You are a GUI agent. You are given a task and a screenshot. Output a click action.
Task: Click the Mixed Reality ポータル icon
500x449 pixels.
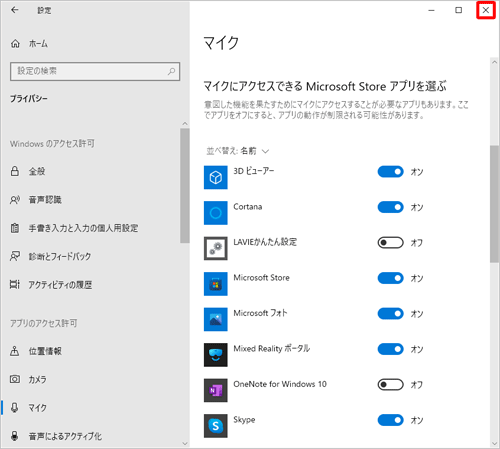(216, 355)
